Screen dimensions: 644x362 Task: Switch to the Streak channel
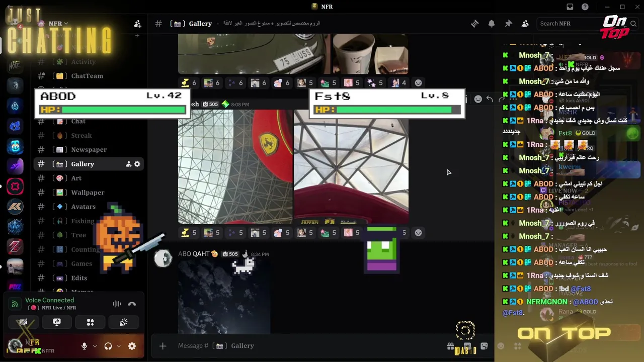[90, 135]
